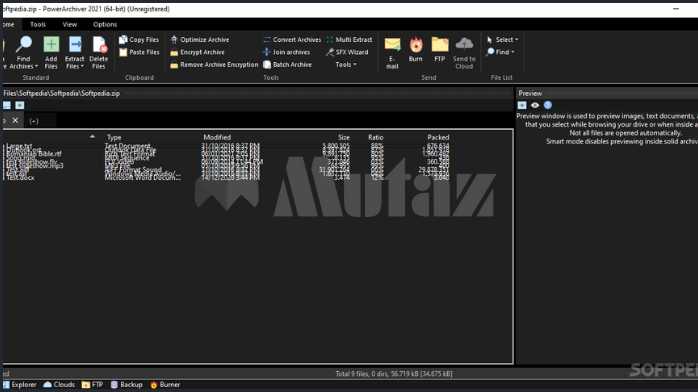This screenshot has width=698, height=392.
Task: Open the View ribbon tab
Action: [69, 24]
